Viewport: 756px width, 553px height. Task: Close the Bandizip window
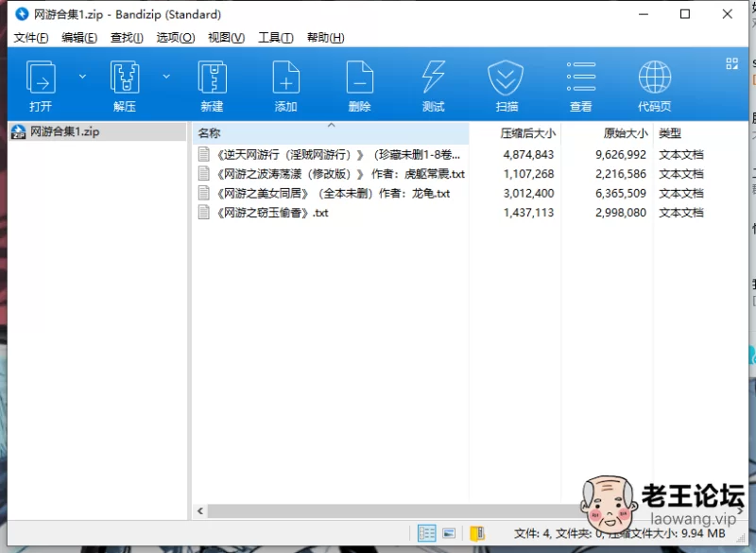pos(728,14)
